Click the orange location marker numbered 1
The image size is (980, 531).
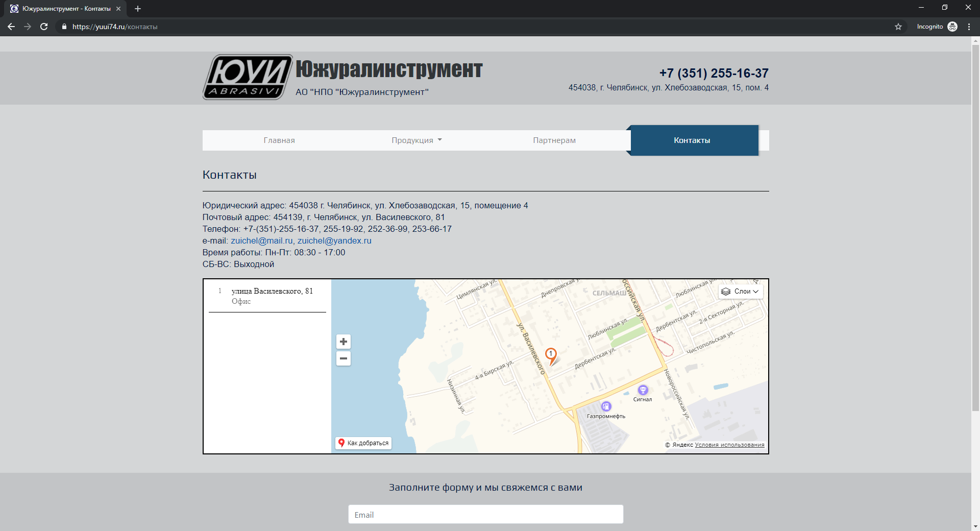[x=551, y=354]
